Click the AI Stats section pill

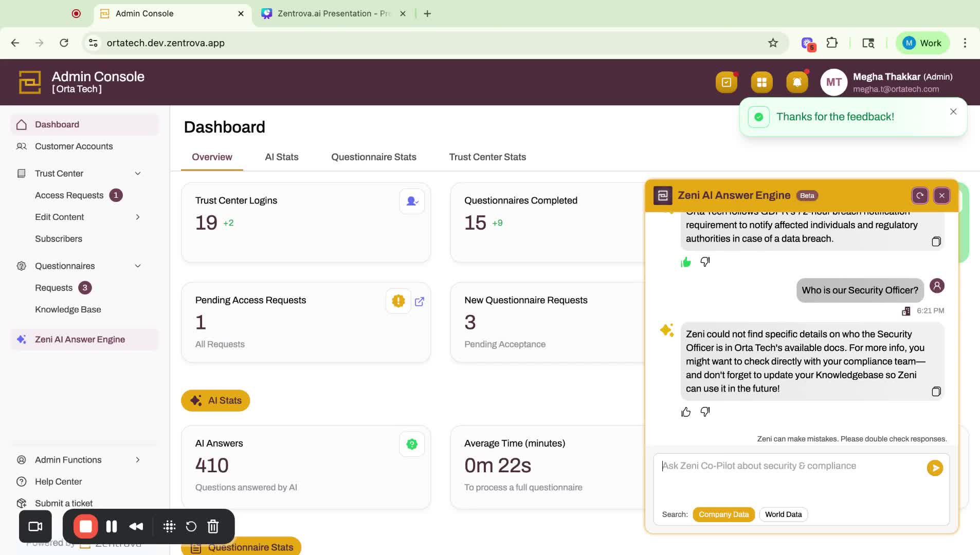[215, 400]
